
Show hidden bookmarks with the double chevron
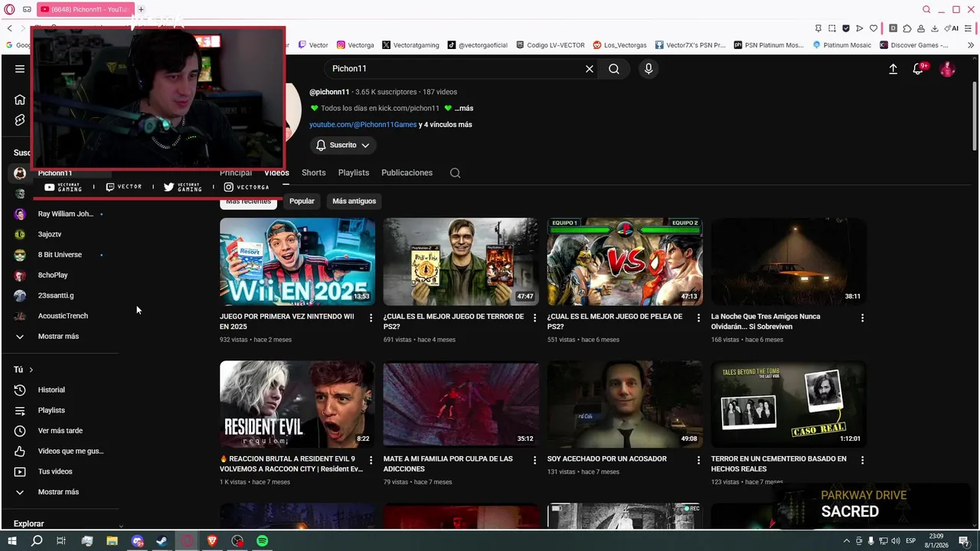click(x=972, y=45)
